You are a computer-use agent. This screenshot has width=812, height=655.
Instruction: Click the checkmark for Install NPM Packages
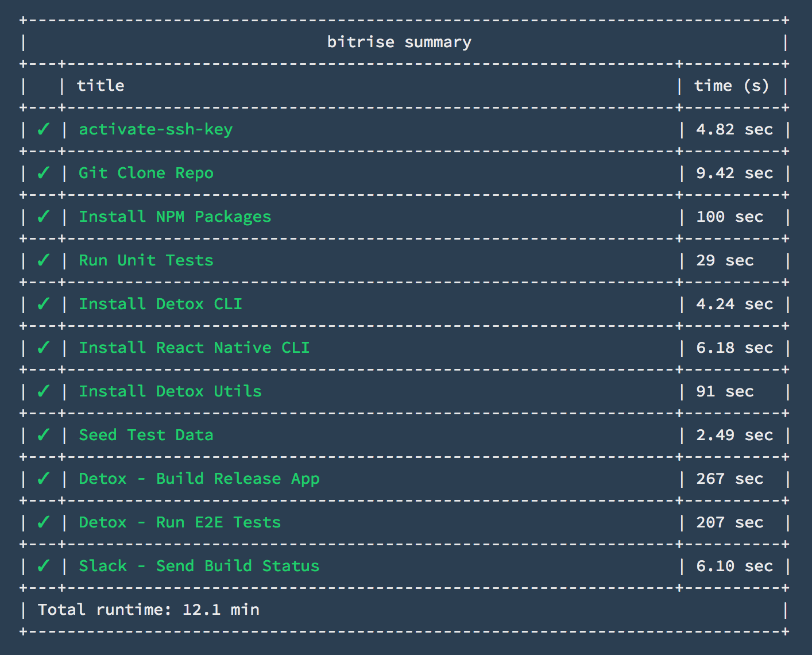click(x=43, y=217)
